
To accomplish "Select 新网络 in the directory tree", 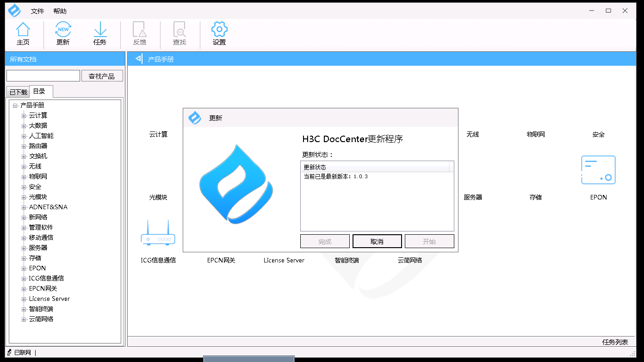I will [38, 217].
